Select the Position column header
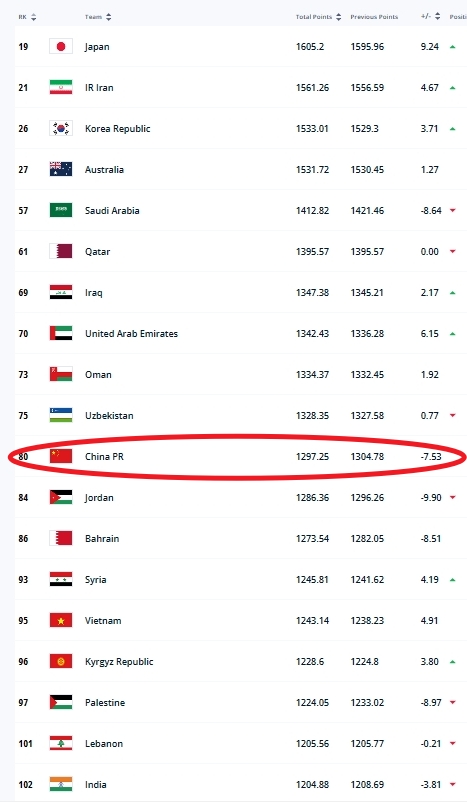This screenshot has height=802, width=467. pyautogui.click(x=458, y=17)
